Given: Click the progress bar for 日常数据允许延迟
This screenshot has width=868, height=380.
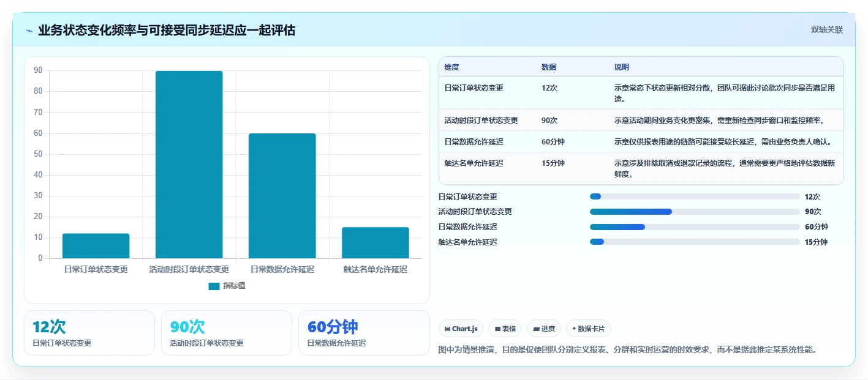Looking at the screenshot, I should [x=695, y=227].
